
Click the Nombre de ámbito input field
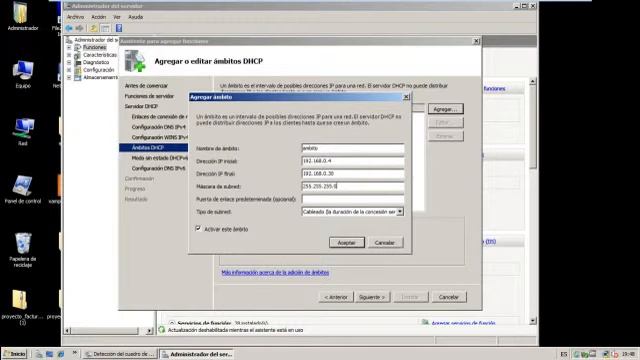[x=353, y=148]
